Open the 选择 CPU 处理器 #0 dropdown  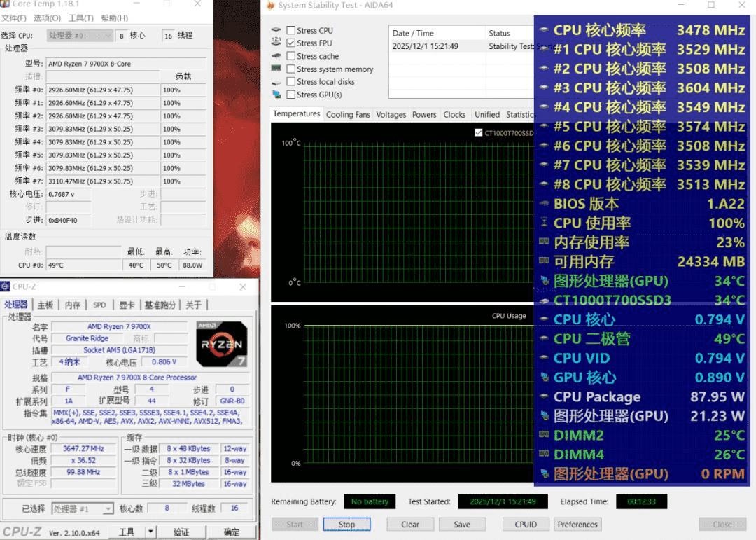(x=80, y=36)
